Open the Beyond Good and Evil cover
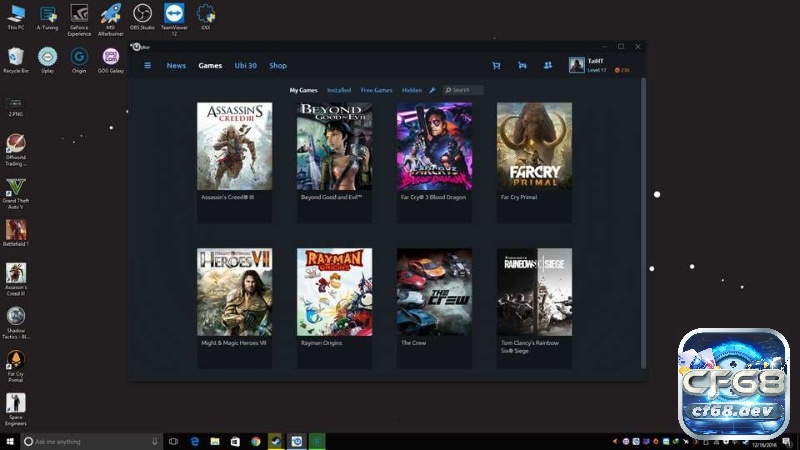Image resolution: width=800 pixels, height=450 pixels. tap(335, 146)
